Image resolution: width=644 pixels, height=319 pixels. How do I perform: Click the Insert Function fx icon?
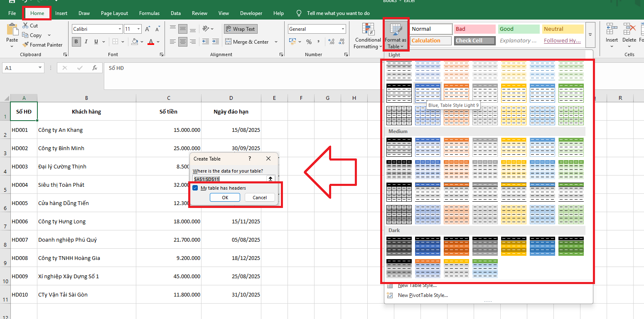(95, 68)
